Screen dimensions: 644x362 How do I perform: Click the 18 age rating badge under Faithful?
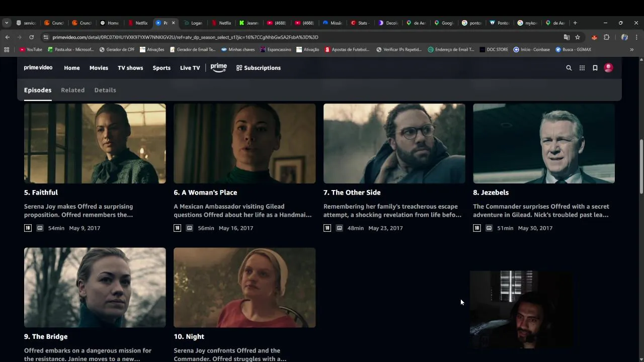[28, 228]
